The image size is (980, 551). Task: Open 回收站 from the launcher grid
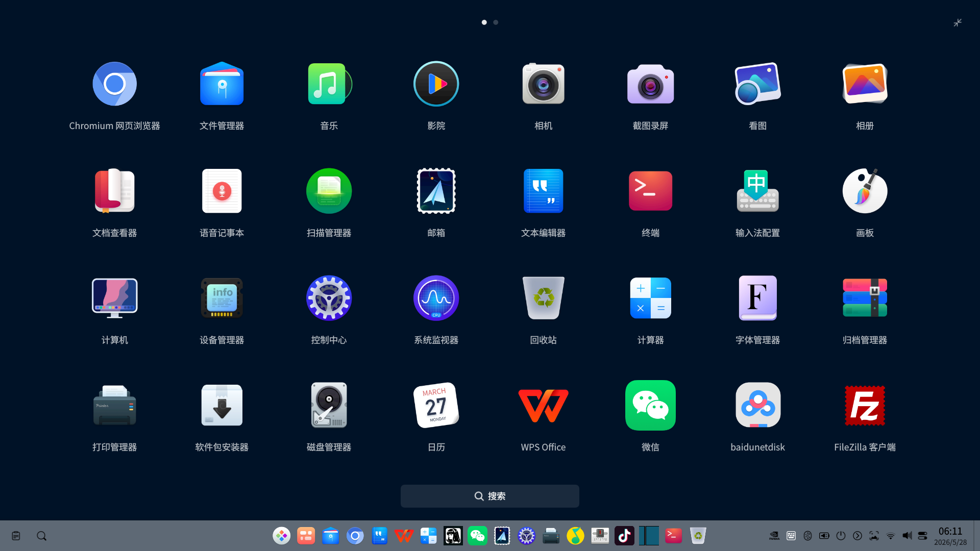[543, 298]
